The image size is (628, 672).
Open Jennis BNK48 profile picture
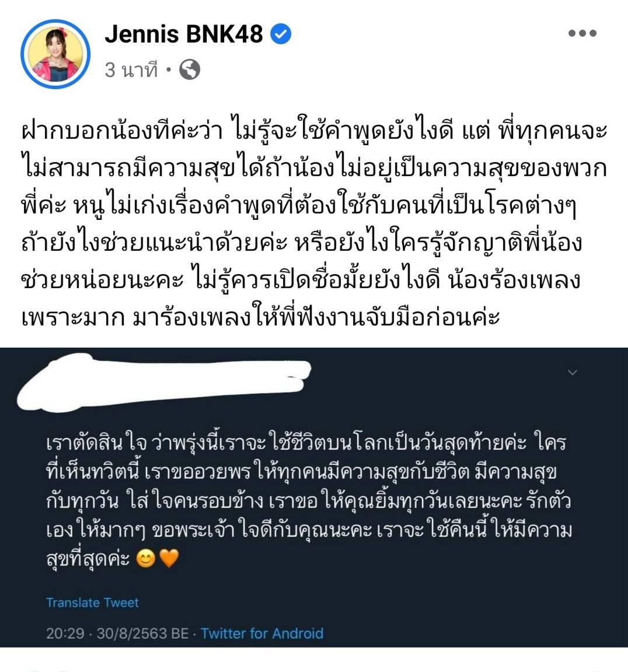pos(55,54)
